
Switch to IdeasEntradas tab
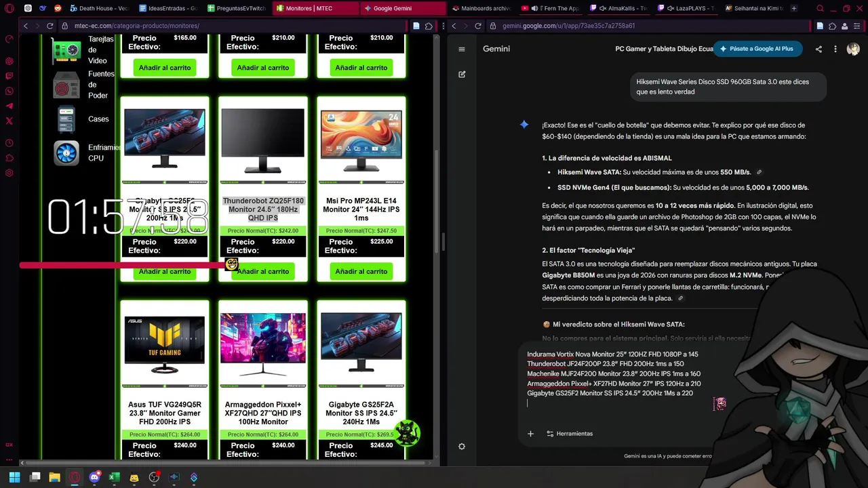click(167, 8)
